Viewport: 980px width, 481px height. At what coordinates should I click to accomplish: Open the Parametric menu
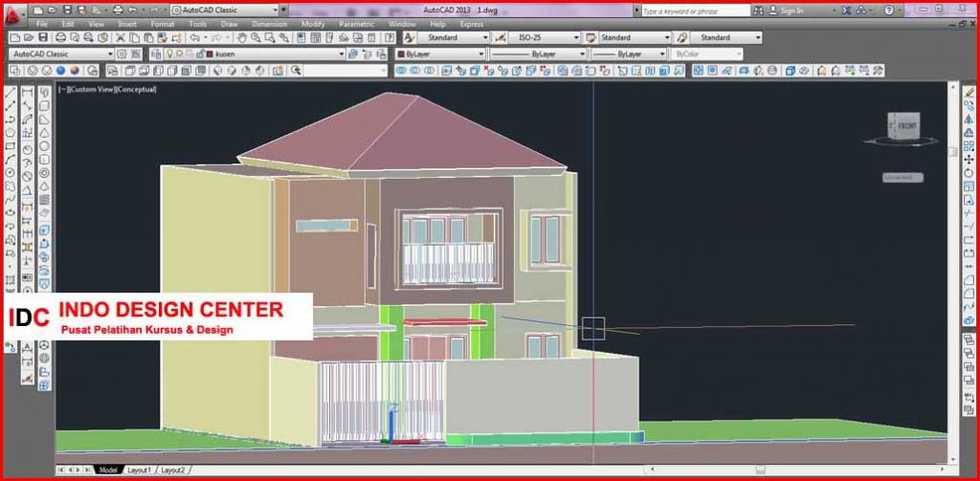(x=357, y=24)
